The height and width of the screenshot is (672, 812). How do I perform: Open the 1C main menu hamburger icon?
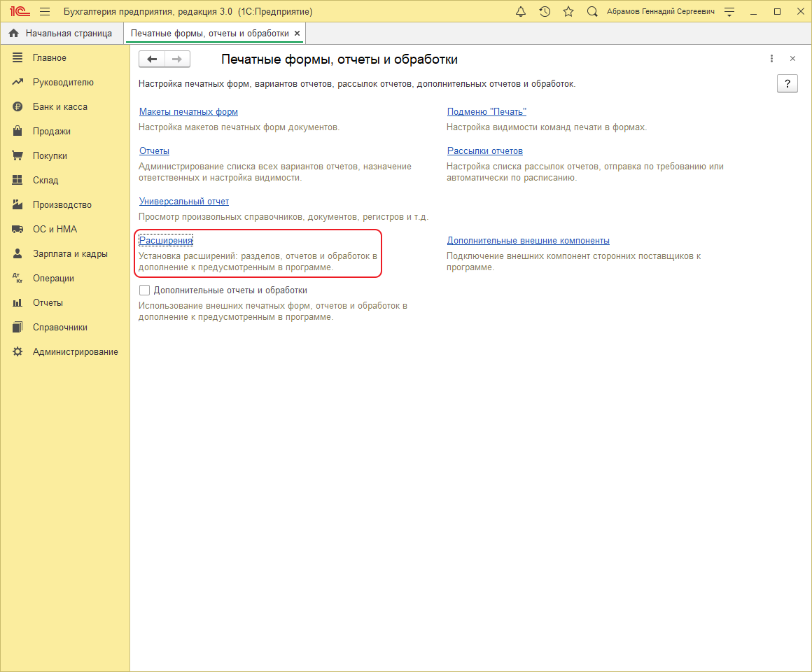45,11
